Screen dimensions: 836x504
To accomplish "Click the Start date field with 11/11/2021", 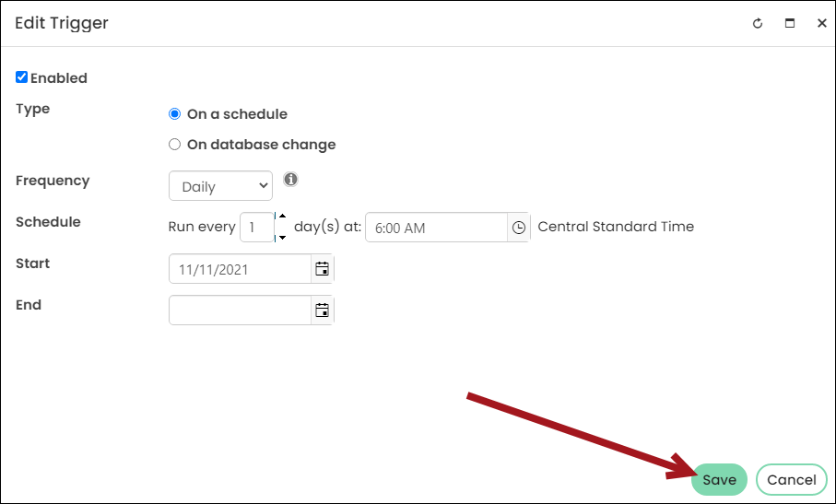I will click(x=240, y=268).
